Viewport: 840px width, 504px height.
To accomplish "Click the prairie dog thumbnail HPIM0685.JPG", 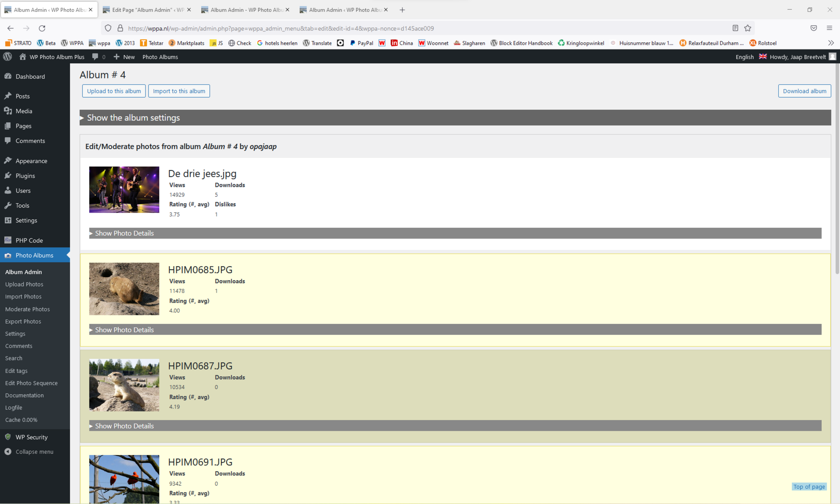I will [124, 289].
